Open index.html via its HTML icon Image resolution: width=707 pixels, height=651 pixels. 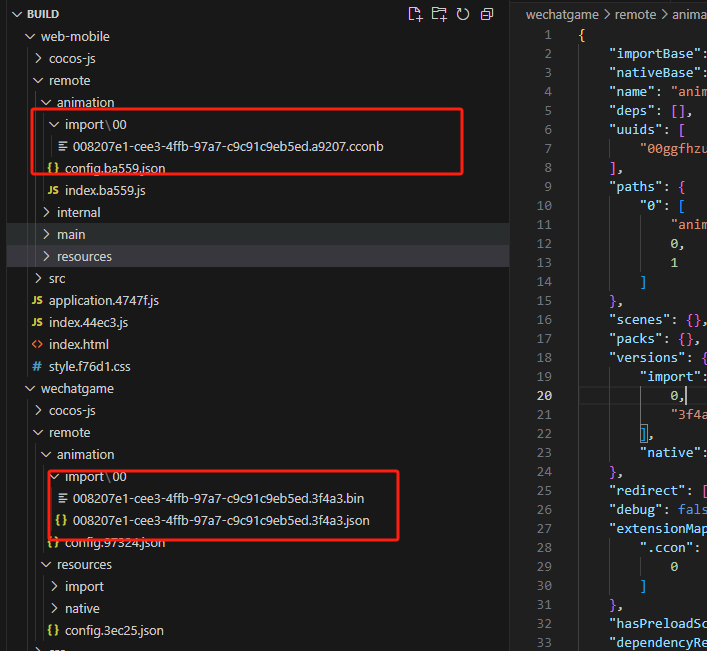[37, 344]
